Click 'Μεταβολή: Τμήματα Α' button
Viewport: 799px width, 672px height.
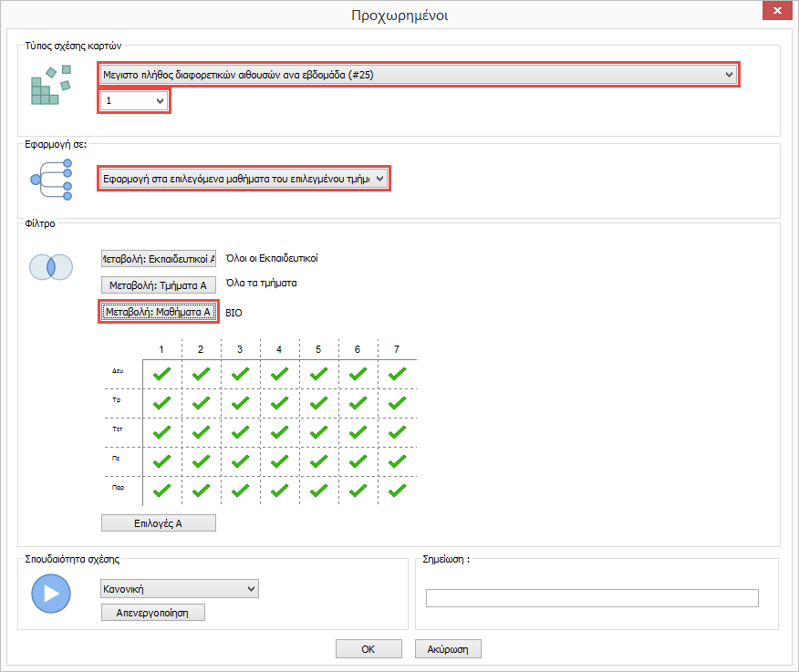(158, 284)
